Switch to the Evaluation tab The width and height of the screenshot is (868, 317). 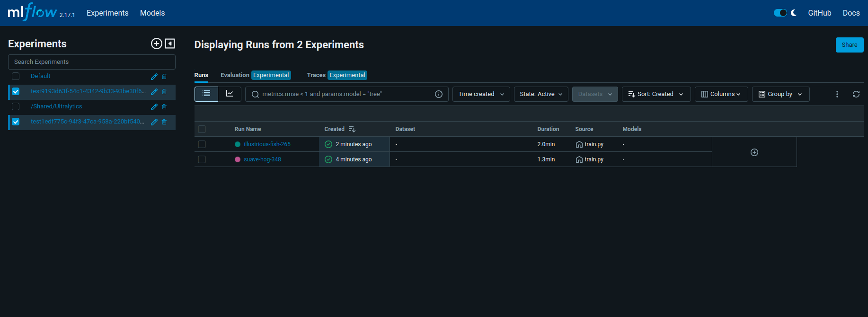256,75
